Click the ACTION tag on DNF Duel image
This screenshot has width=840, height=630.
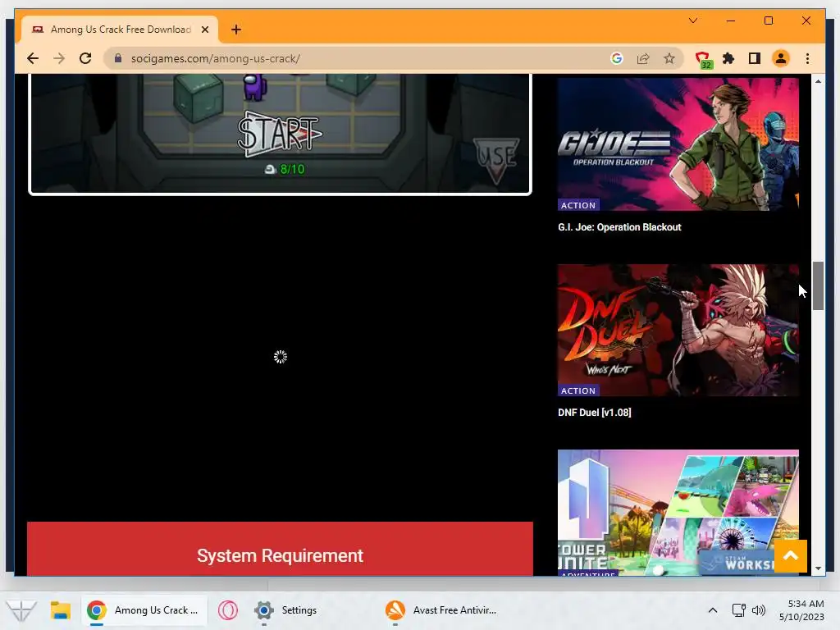click(x=578, y=390)
